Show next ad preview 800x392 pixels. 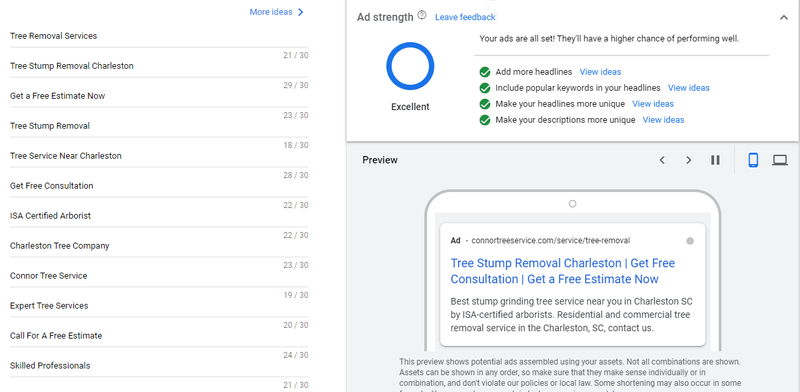click(x=688, y=160)
